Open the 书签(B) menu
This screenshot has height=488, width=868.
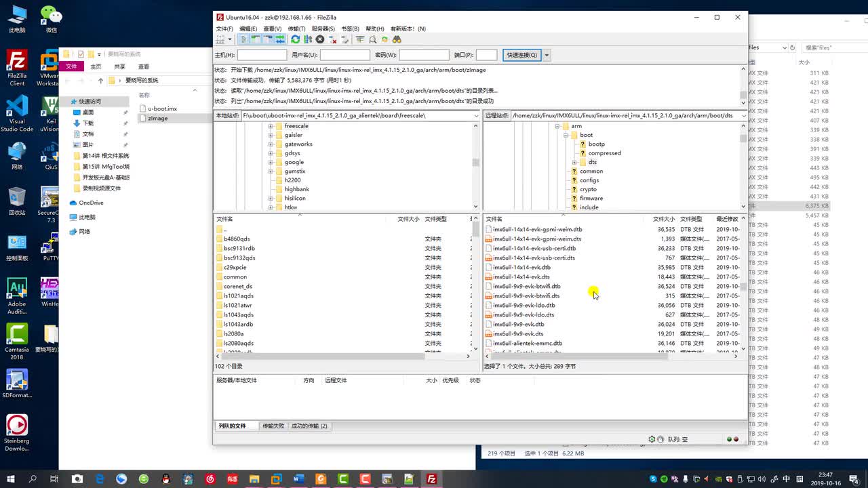coord(350,28)
